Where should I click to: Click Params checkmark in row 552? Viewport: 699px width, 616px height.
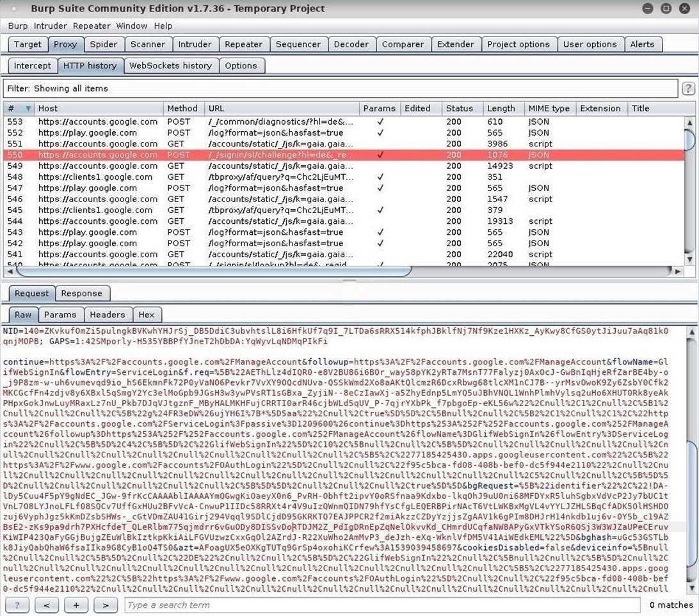380,133
